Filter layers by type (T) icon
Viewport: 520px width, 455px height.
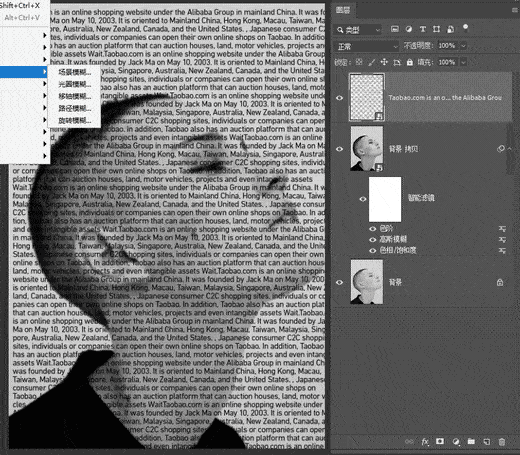tap(423, 29)
